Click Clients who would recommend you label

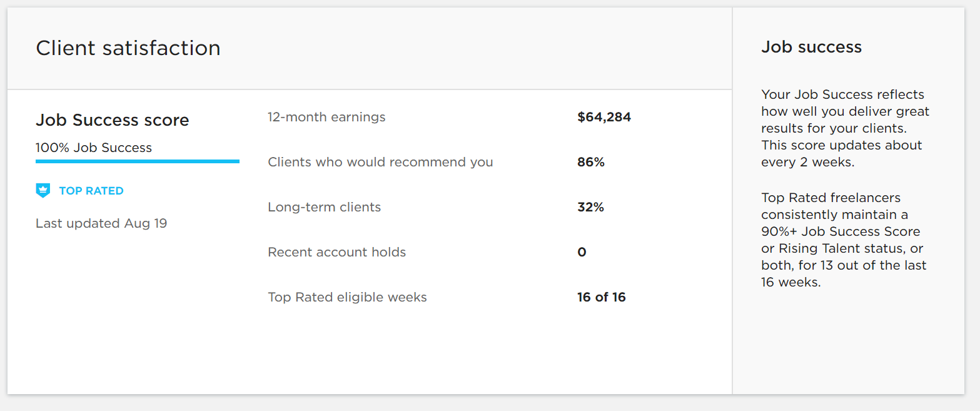pyautogui.click(x=380, y=162)
